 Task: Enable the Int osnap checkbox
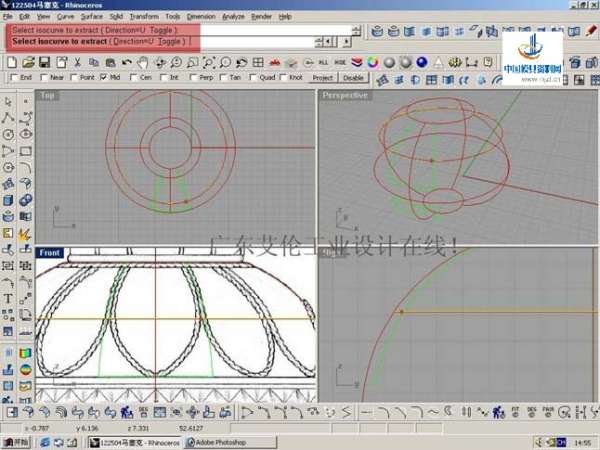163,77
